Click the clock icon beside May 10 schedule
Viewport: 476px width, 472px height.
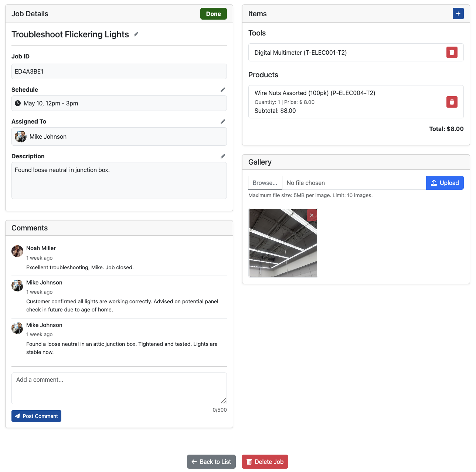pos(17,103)
